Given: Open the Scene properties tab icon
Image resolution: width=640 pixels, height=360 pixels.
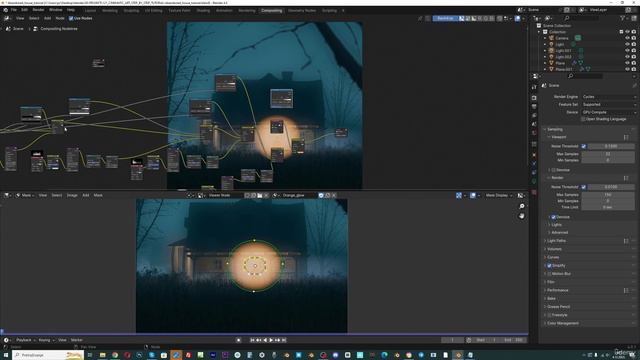Looking at the screenshot, I should (534, 124).
